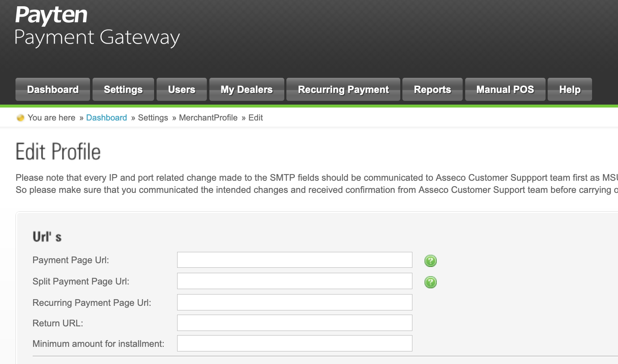Open the Users tab
Screen dimensions: 618x364
pos(182,90)
